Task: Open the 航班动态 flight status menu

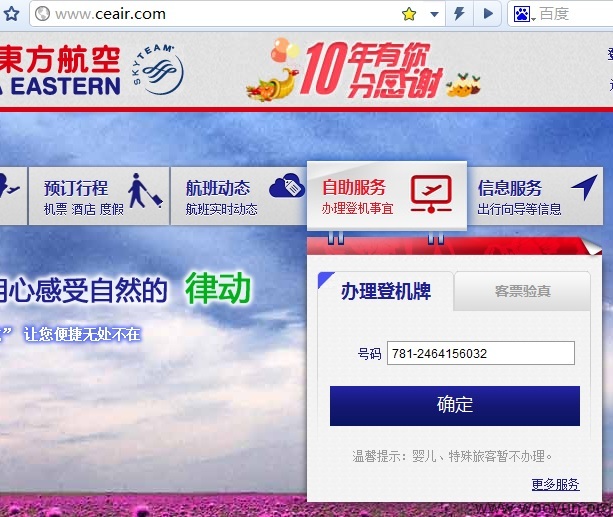Action: [238, 196]
